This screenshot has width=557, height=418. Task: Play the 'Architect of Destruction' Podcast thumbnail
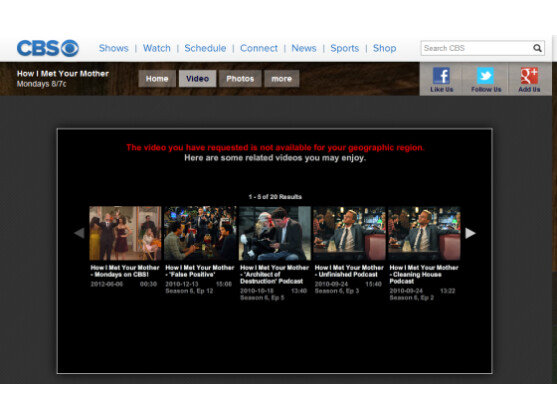coord(275,233)
